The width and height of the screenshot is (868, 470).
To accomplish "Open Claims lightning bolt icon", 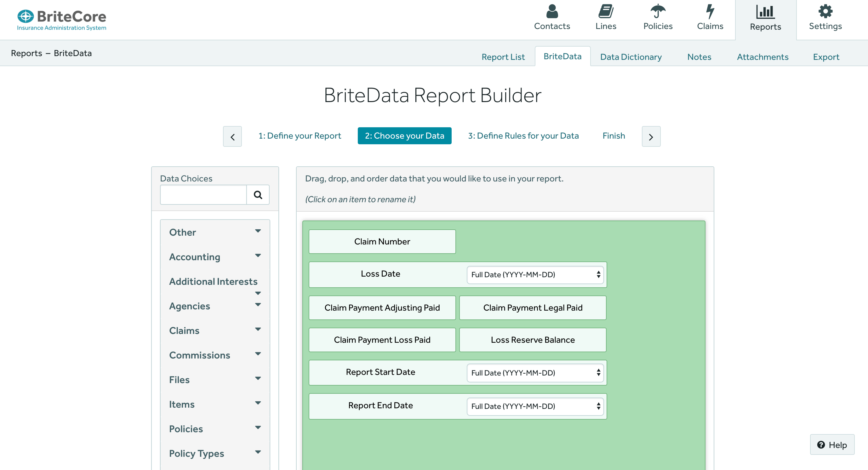I will tap(710, 12).
